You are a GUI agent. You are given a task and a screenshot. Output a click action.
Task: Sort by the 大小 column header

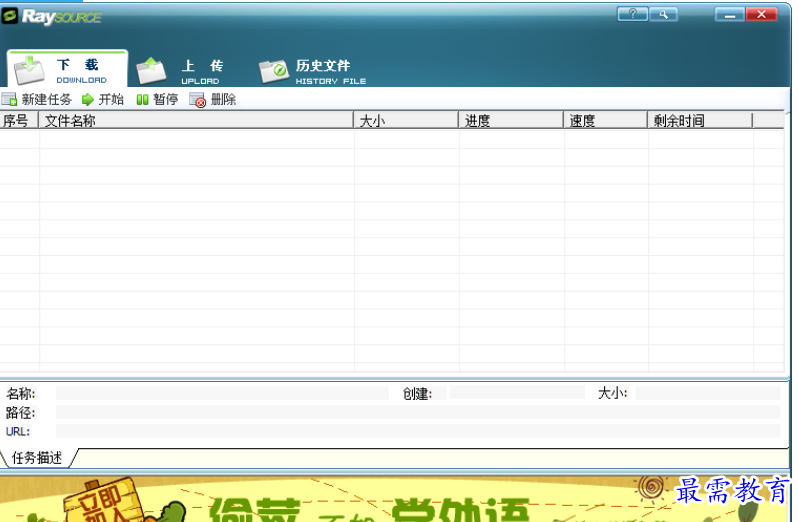click(406, 121)
